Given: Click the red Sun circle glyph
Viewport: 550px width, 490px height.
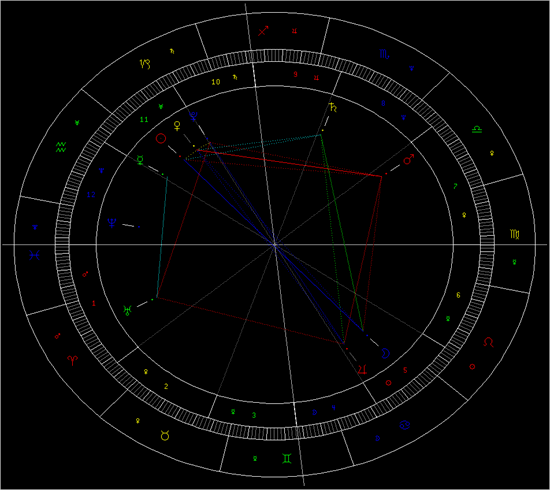Looking at the screenshot, I should pos(161,139).
